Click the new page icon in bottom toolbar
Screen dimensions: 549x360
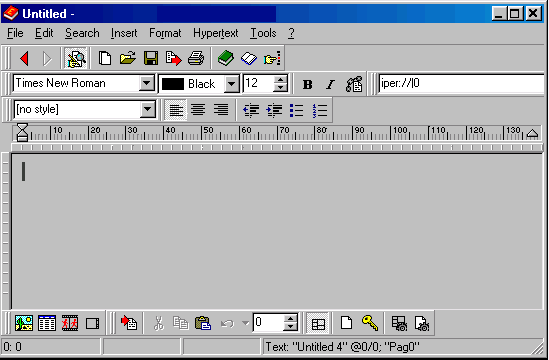coord(346,323)
